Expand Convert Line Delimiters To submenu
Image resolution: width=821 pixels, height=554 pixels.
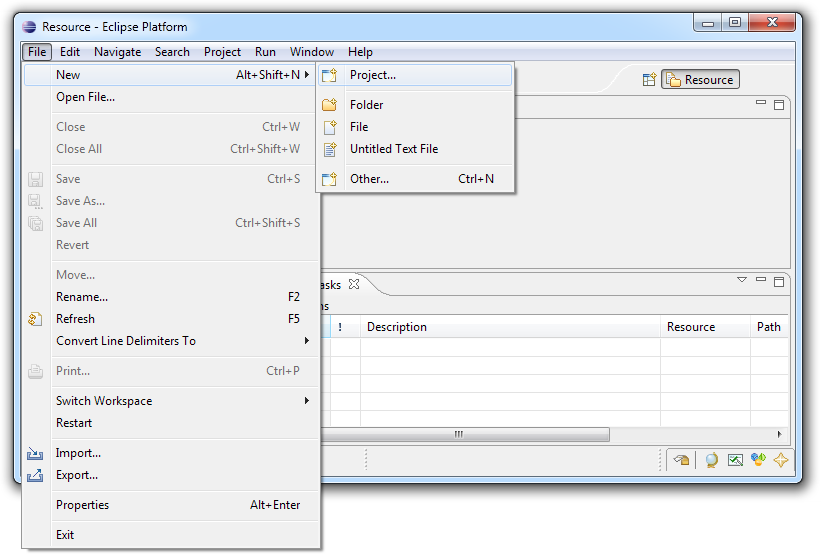coord(307,341)
